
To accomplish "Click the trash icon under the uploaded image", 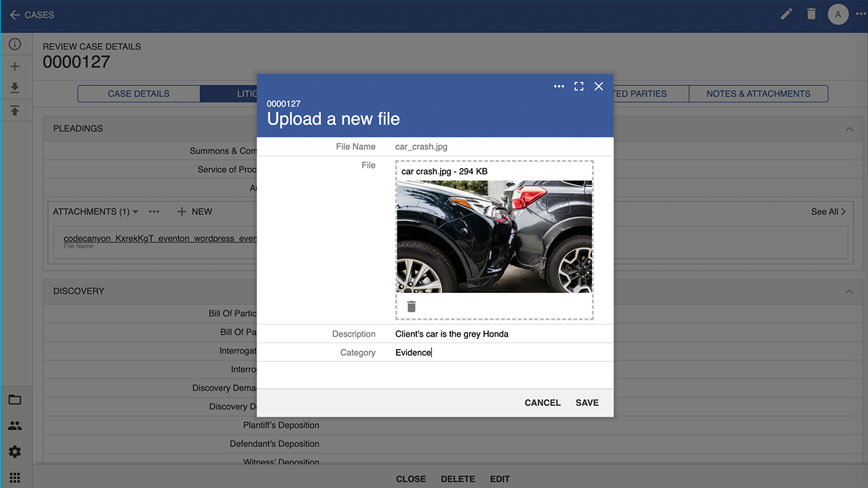I will point(411,306).
